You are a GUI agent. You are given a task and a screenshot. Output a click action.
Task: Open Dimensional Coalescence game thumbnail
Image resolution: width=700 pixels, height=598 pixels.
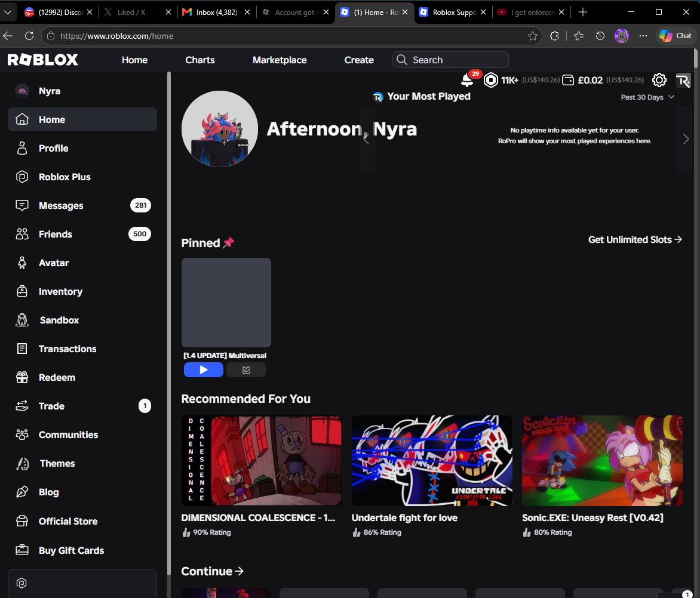point(262,461)
